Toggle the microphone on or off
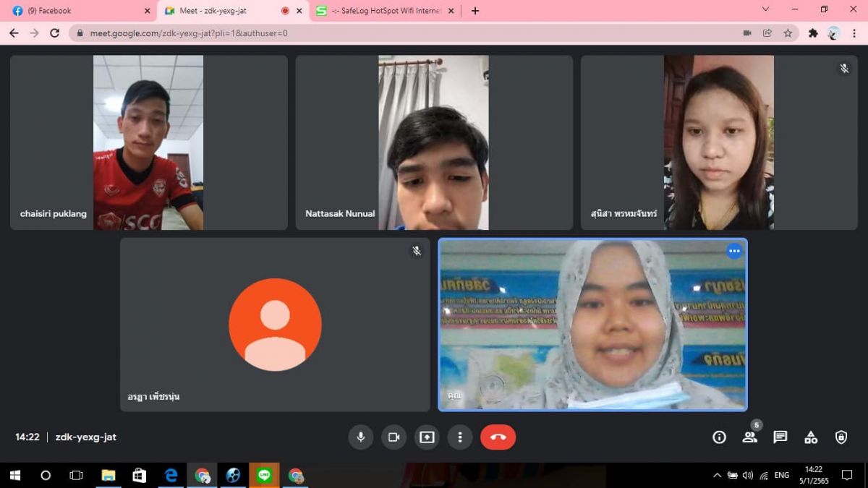The width and height of the screenshot is (868, 488). coord(360,437)
